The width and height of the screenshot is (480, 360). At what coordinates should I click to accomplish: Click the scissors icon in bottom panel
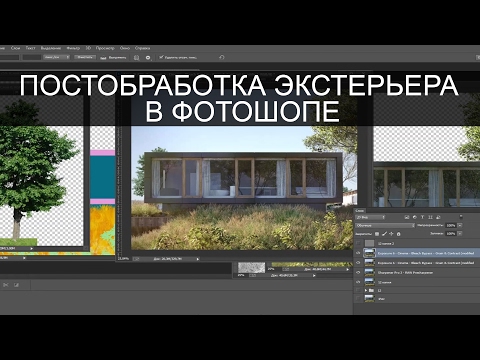tap(6, 285)
